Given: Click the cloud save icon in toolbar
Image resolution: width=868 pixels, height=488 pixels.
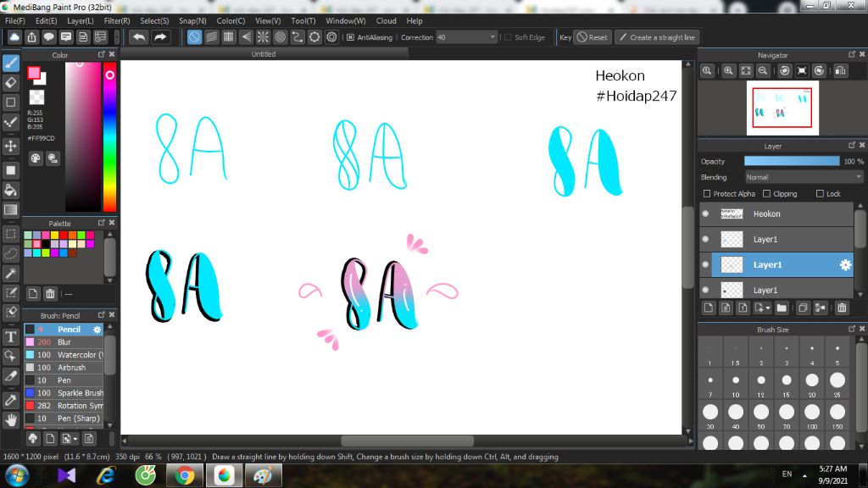Looking at the screenshot, I should tap(14, 37).
